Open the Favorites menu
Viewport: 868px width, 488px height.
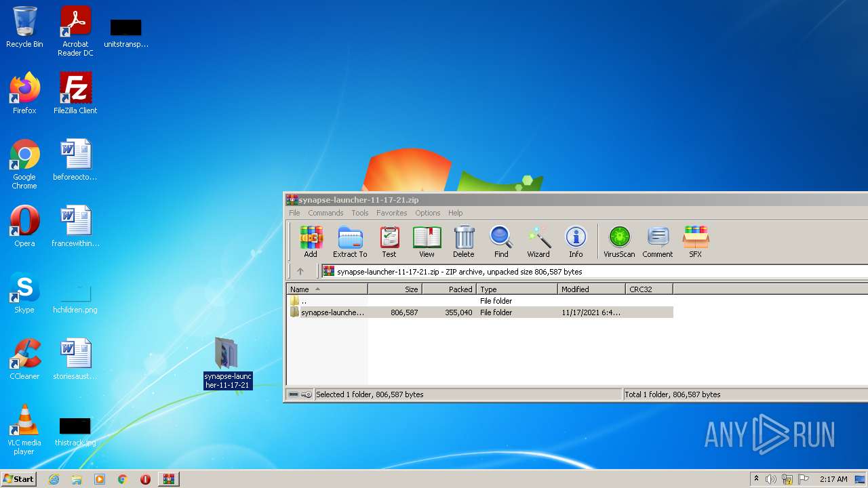point(392,213)
